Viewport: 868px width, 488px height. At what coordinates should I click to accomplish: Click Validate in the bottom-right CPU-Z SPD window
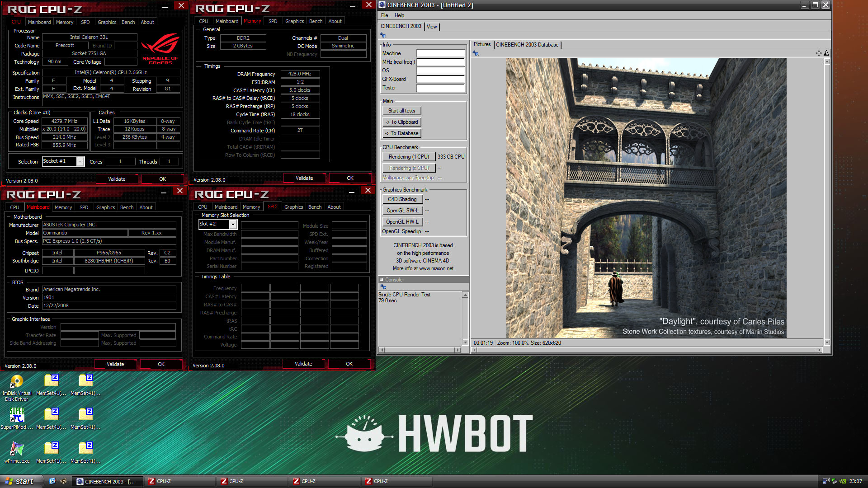click(x=303, y=364)
